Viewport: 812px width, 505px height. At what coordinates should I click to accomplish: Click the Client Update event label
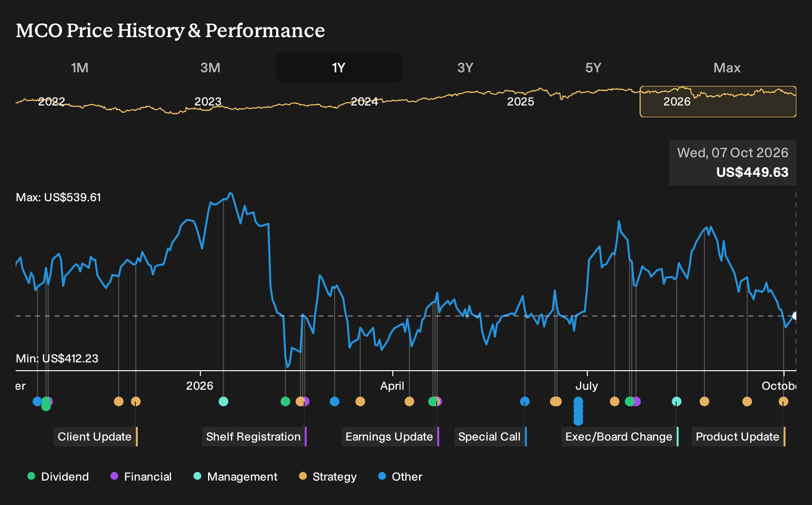pyautogui.click(x=96, y=437)
